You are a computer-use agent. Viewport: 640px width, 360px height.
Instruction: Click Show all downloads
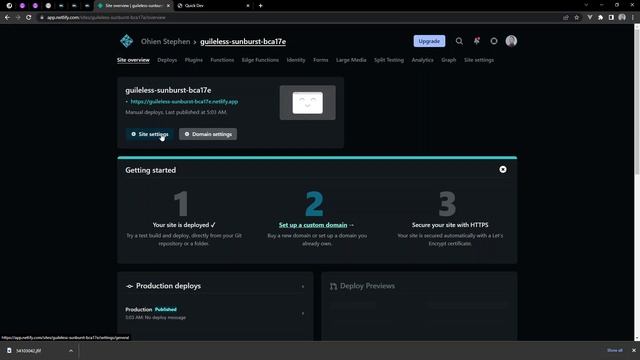(615, 350)
